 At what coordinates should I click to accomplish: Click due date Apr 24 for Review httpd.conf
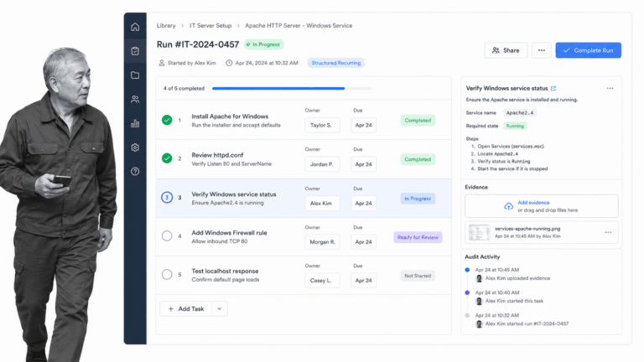pyautogui.click(x=363, y=164)
